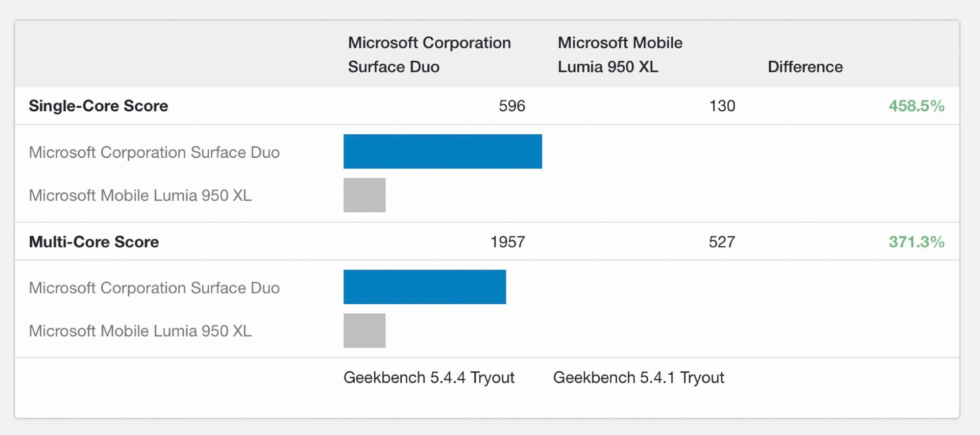Screen dimensions: 980x435
Task: Click the green 458.5% difference value
Action: (916, 106)
